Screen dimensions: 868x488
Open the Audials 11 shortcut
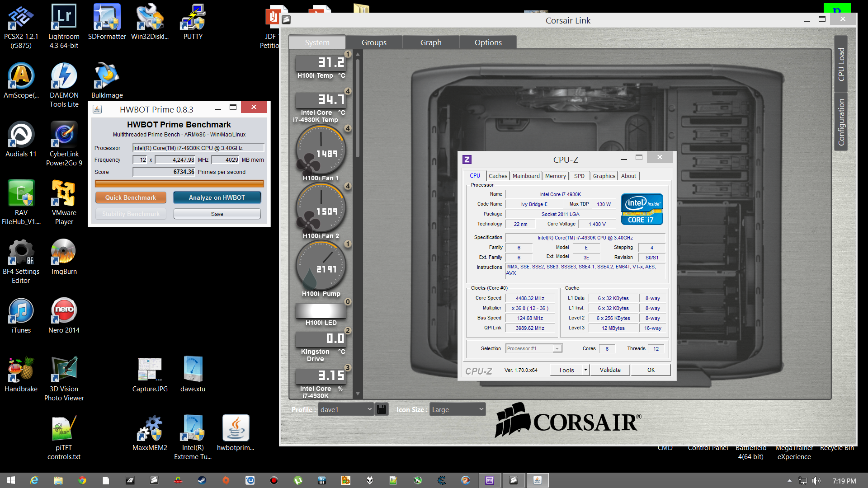click(x=21, y=140)
